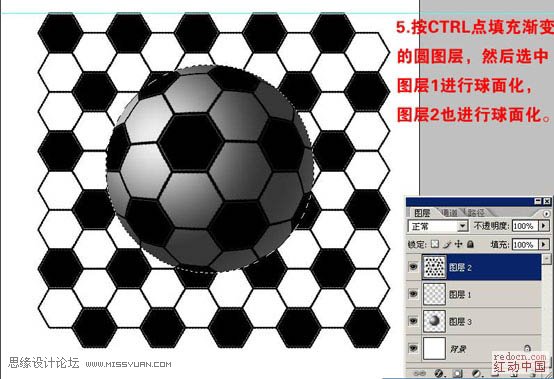Minimize the layers palette
The width and height of the screenshot is (554, 379).
pyautogui.click(x=538, y=201)
